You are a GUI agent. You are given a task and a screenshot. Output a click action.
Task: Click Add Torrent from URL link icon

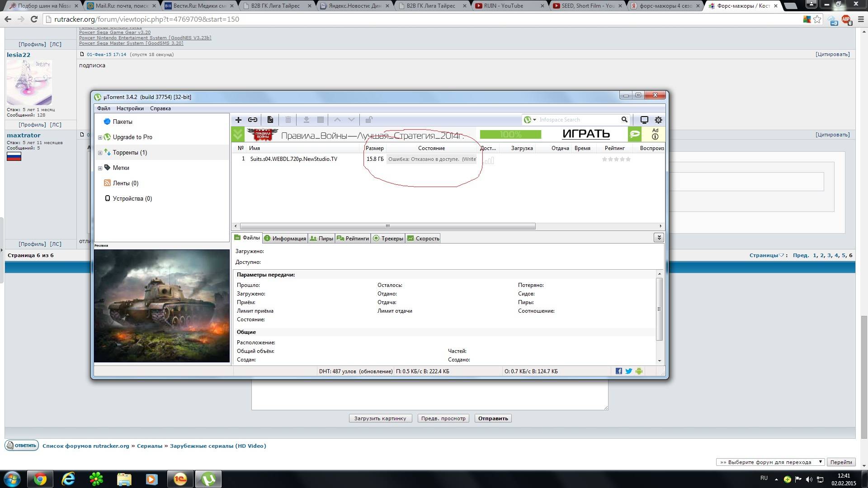(253, 120)
